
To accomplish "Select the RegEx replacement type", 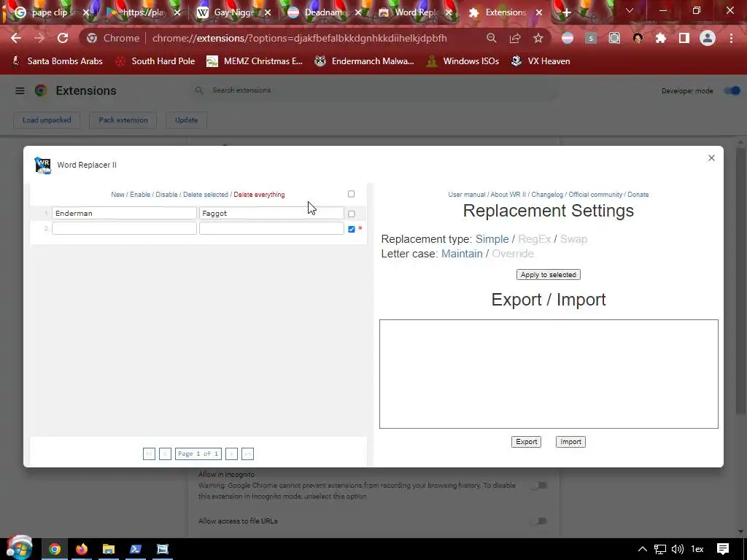I will pos(535,239).
